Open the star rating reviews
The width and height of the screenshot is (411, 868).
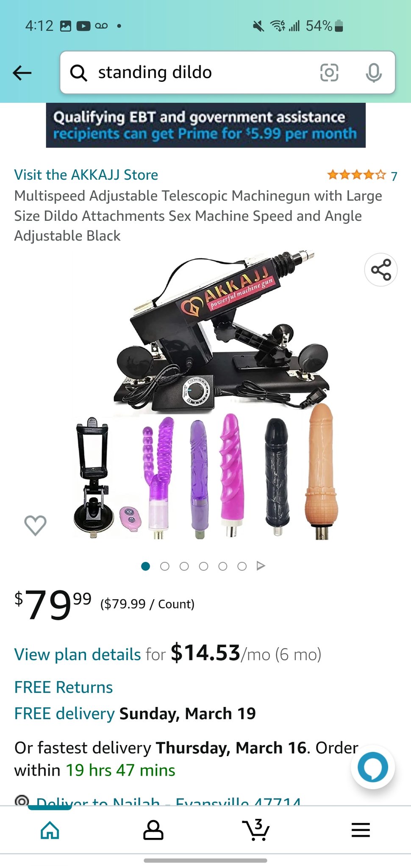coord(362,175)
